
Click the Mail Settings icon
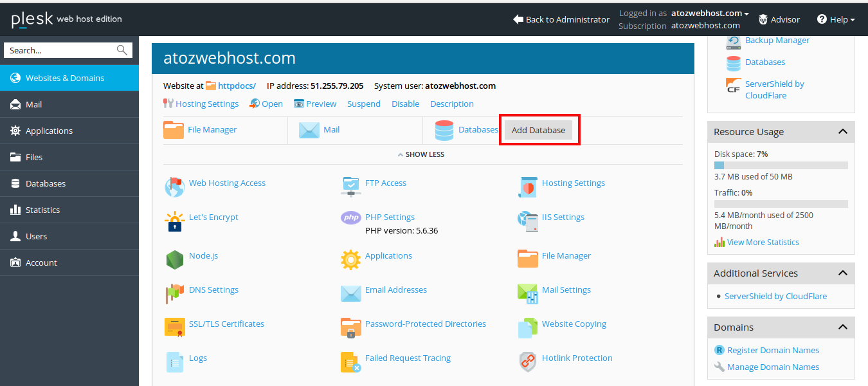(x=528, y=293)
